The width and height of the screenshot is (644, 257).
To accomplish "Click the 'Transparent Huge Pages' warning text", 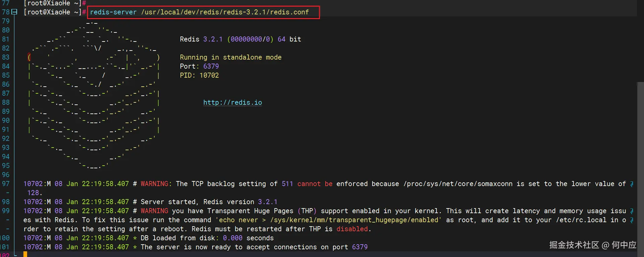I will pos(250,211).
